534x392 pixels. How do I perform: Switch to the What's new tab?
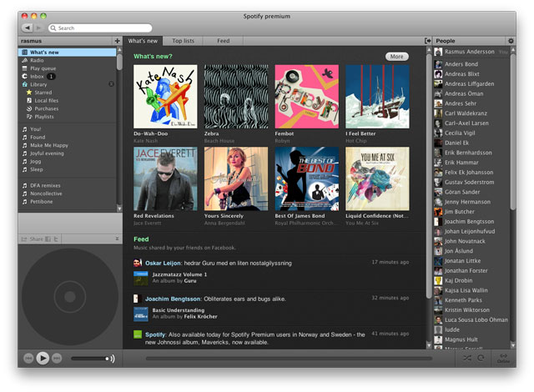pyautogui.click(x=143, y=41)
